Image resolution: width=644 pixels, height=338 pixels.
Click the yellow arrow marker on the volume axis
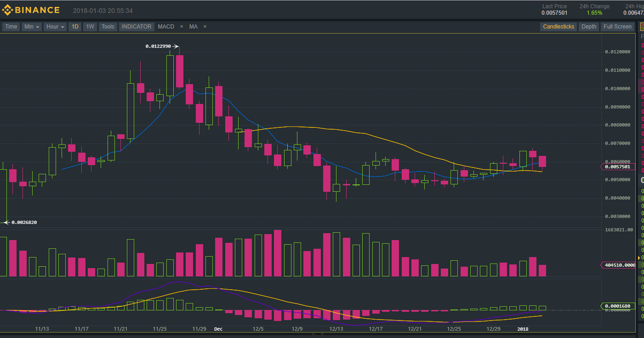coord(638,258)
